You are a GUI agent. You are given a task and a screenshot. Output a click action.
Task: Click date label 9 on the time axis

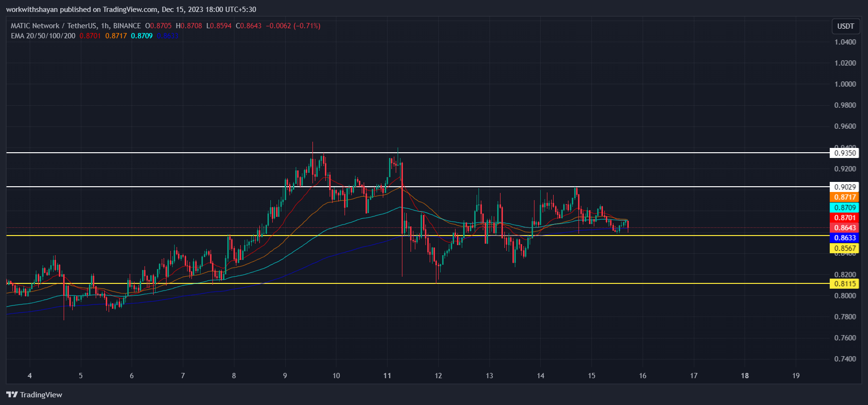(x=285, y=376)
